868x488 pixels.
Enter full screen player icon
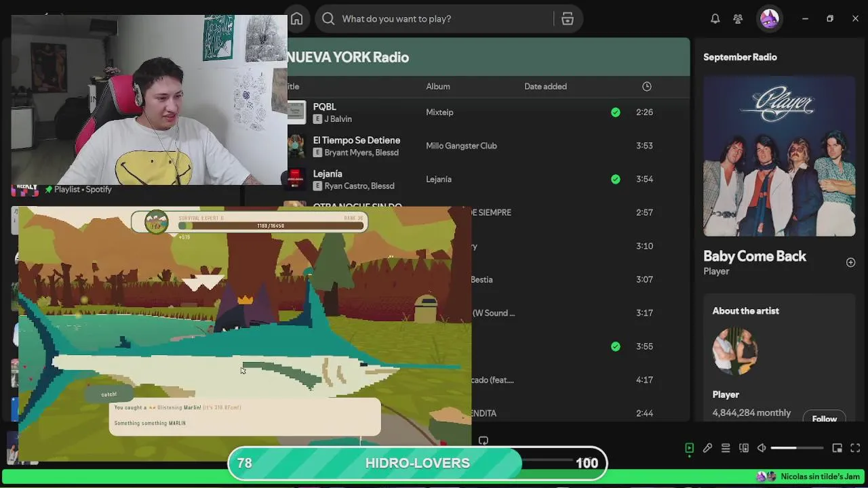click(x=855, y=448)
